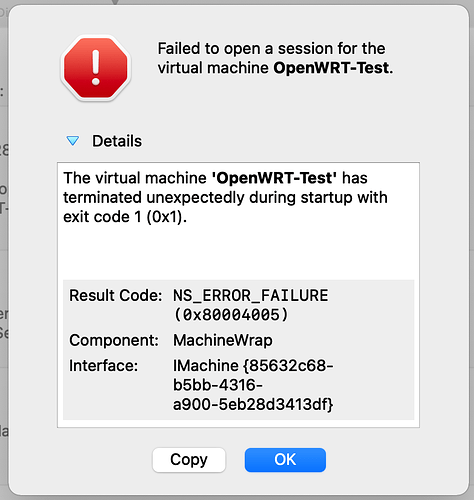
Task: Click the Details label text
Action: [x=117, y=141]
